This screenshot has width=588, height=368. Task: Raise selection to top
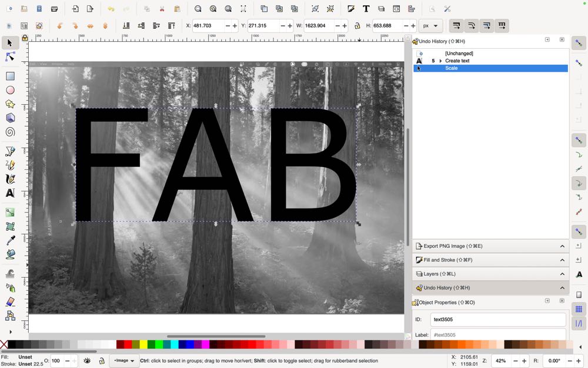click(x=171, y=25)
